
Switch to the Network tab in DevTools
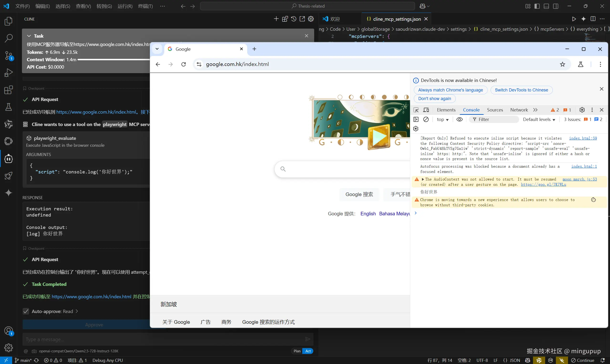pyautogui.click(x=519, y=110)
